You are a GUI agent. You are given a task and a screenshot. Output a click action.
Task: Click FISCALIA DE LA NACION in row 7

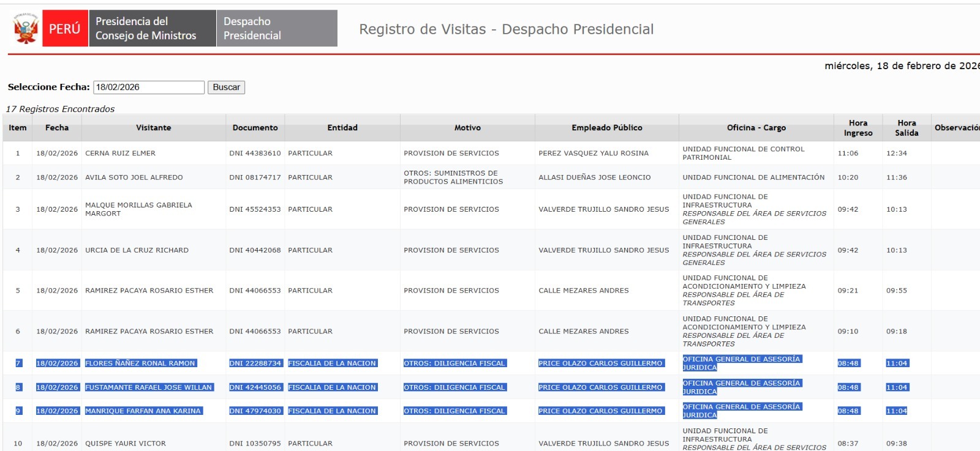(332, 363)
